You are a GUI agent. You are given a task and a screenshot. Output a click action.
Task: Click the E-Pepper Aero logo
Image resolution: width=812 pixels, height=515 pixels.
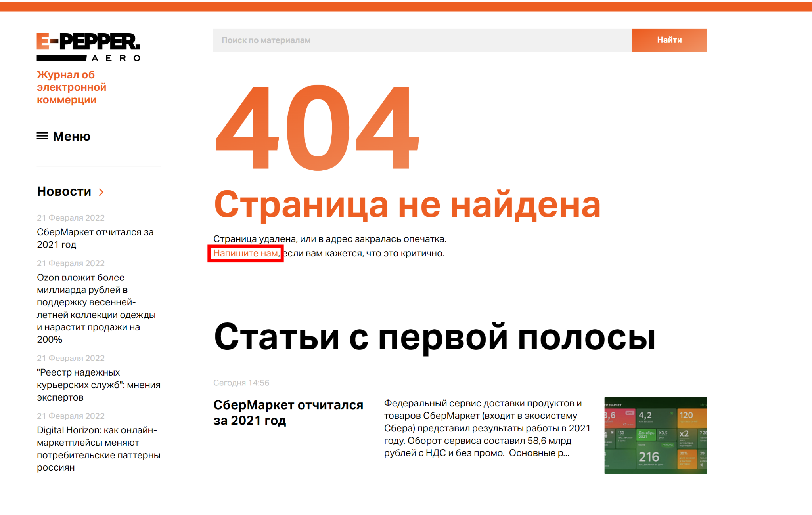[88, 47]
